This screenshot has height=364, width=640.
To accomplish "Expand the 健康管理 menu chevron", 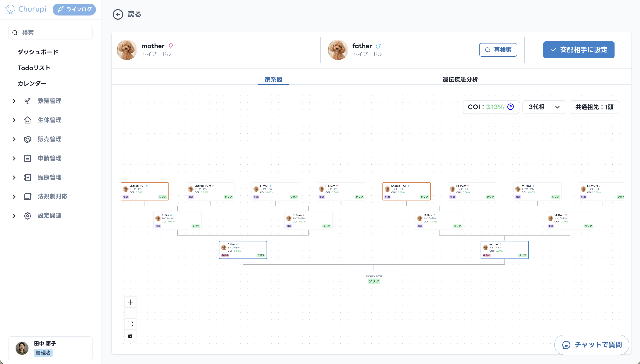I will pos(14,178).
